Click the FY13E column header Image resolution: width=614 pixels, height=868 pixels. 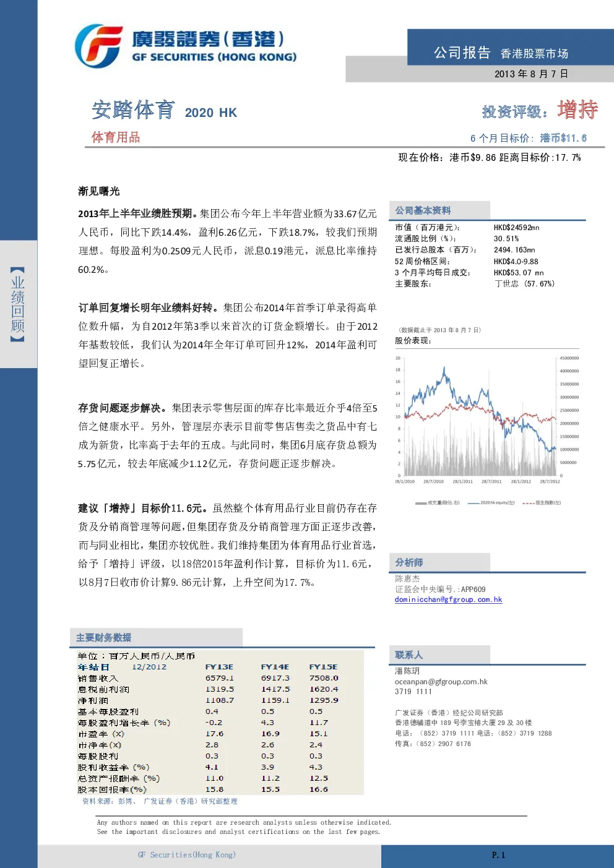(220, 667)
